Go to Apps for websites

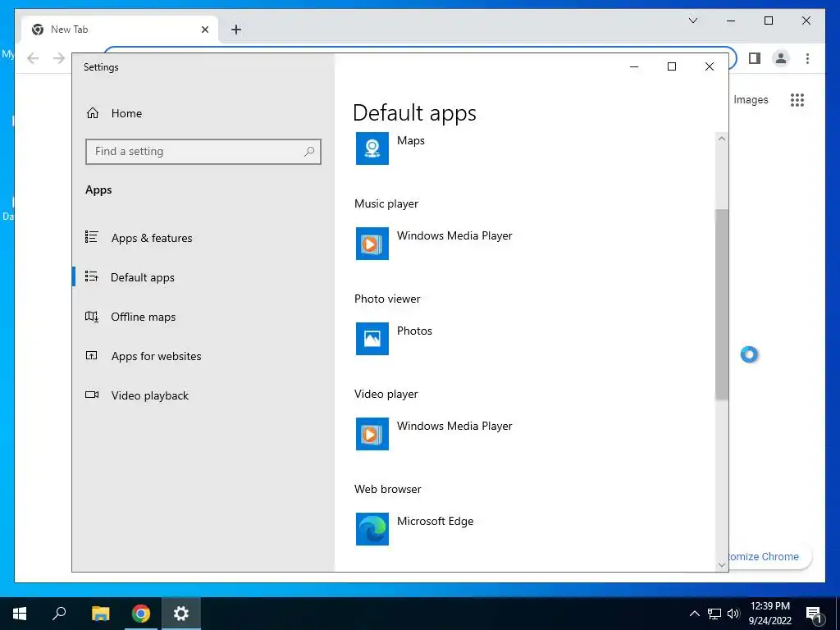pyautogui.click(x=156, y=356)
